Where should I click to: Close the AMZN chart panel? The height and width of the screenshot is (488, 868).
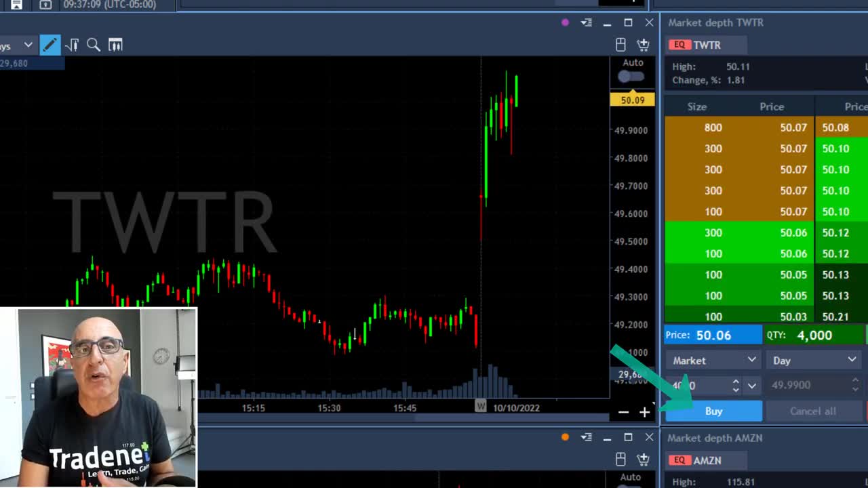coord(649,437)
